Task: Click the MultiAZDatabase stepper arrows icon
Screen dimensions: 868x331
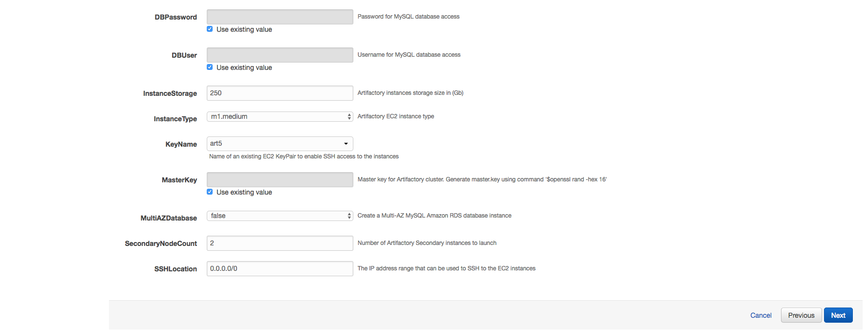Action: click(x=349, y=216)
